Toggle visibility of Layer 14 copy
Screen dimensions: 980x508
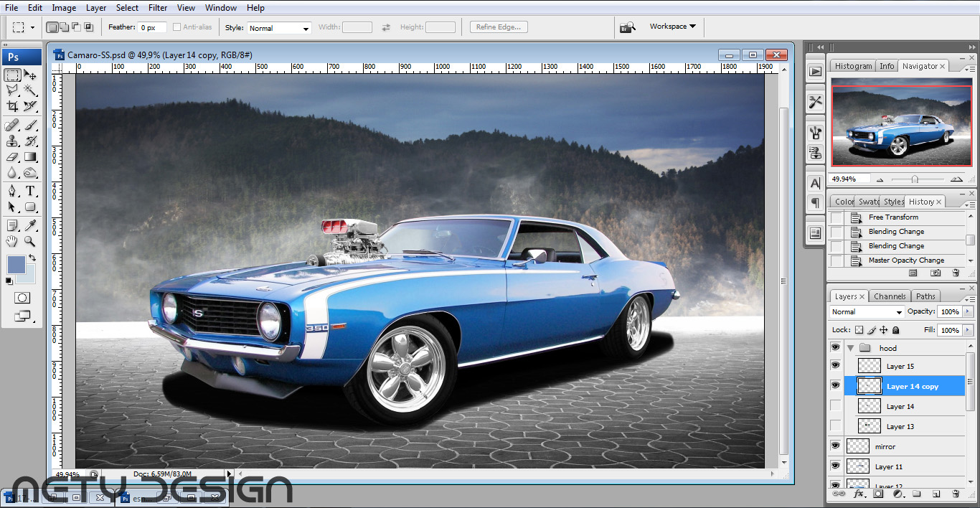tap(835, 386)
